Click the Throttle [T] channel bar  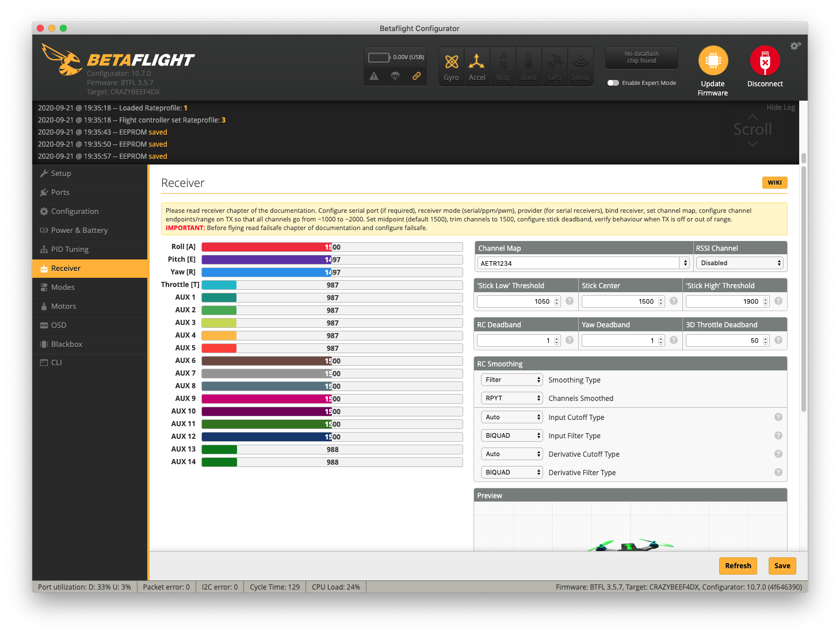tap(332, 285)
